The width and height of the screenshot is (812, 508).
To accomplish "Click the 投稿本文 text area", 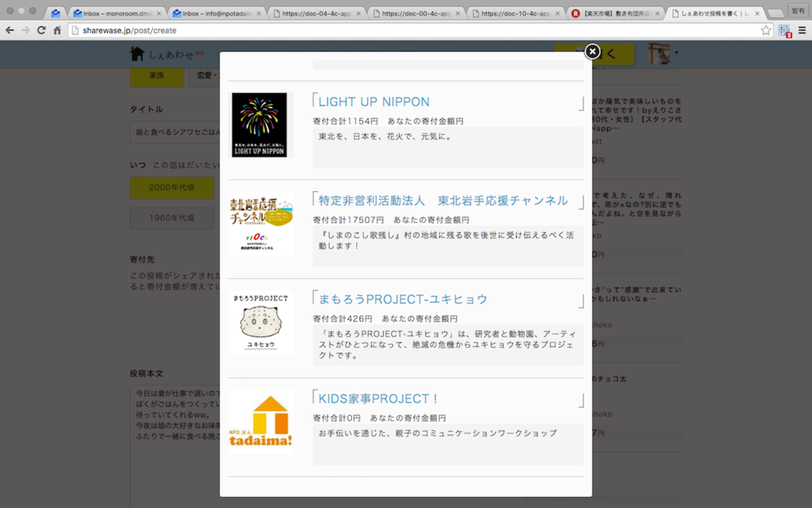I will [x=175, y=446].
